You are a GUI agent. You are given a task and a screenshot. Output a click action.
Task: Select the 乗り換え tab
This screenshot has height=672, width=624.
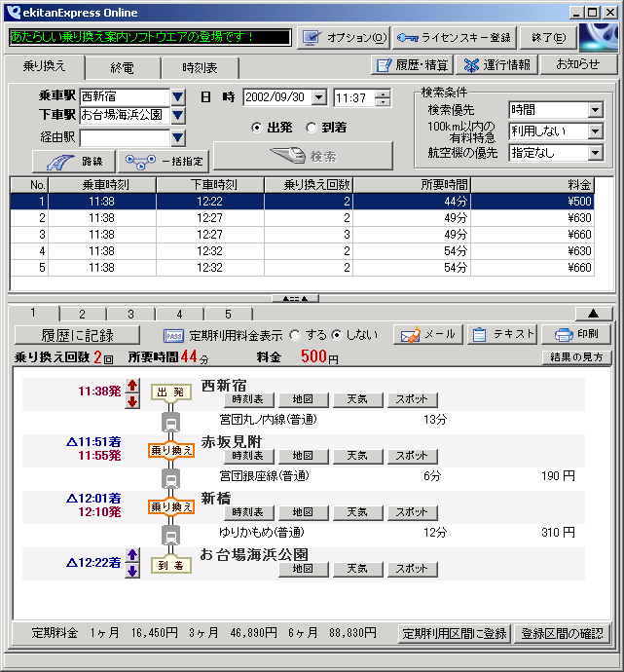click(44, 66)
